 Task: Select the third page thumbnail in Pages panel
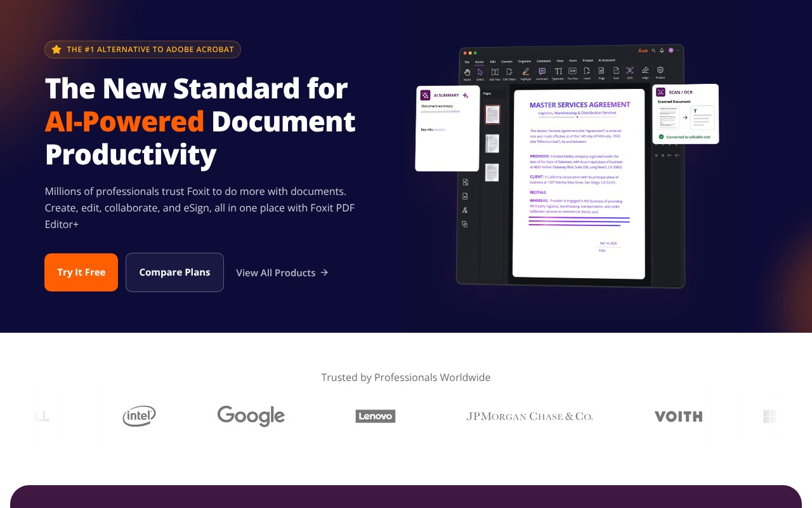(x=492, y=172)
